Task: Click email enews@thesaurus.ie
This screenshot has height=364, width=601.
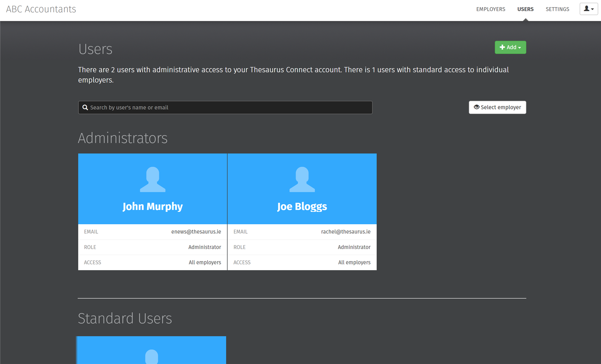Action: point(196,232)
